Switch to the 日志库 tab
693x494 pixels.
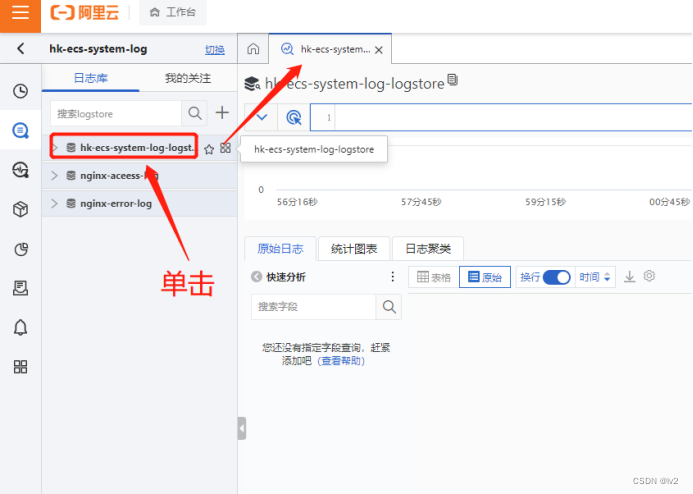click(x=91, y=78)
